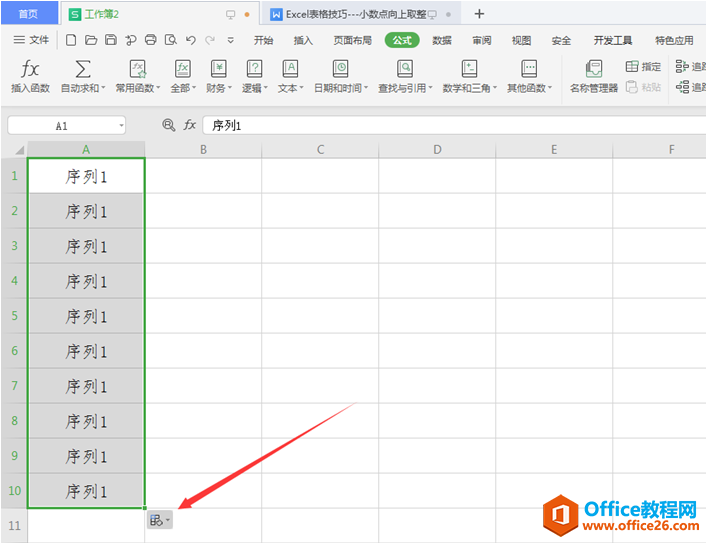Switch to the 数据 Data tab

pyautogui.click(x=442, y=41)
